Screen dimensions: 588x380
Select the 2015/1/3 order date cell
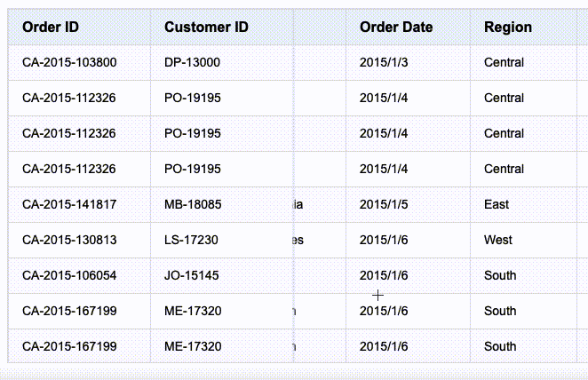coord(384,62)
